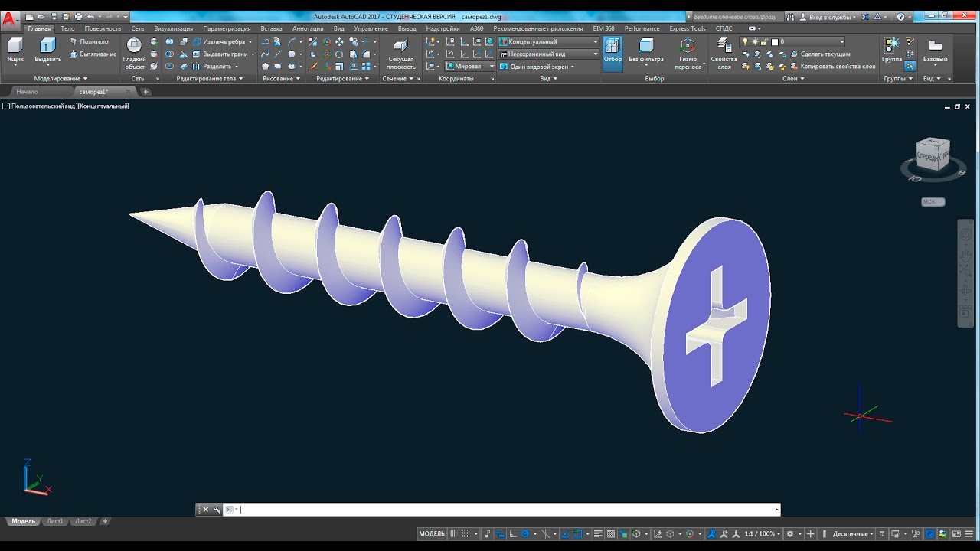980x551 pixels.
Task: Activate the Отбор culling button
Action: 612,54
